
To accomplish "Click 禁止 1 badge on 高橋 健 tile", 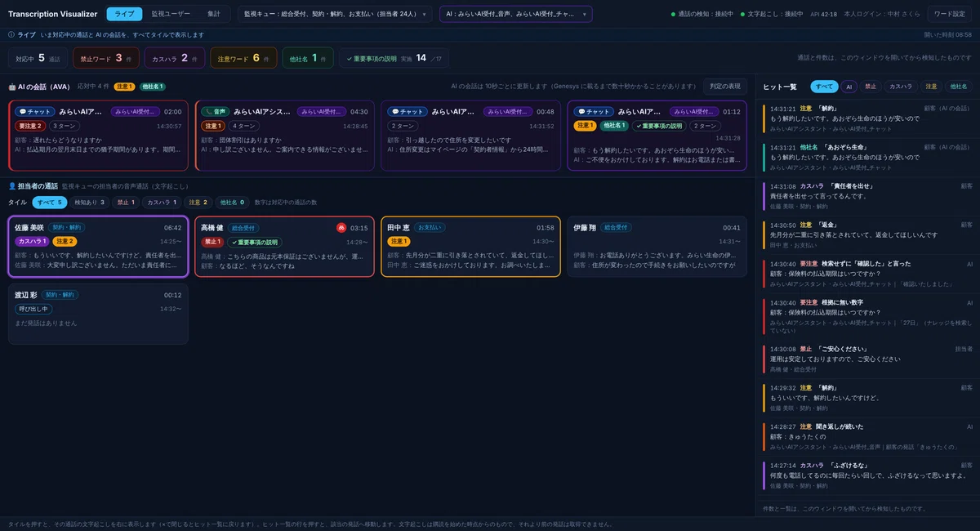I will (212, 242).
